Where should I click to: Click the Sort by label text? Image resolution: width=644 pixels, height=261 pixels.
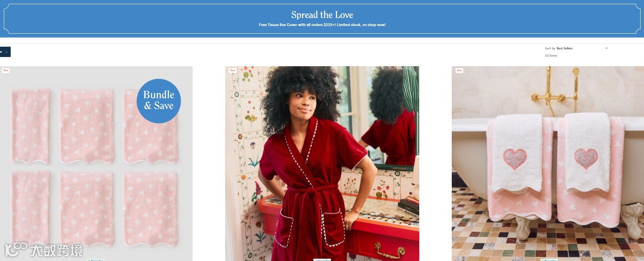(550, 49)
